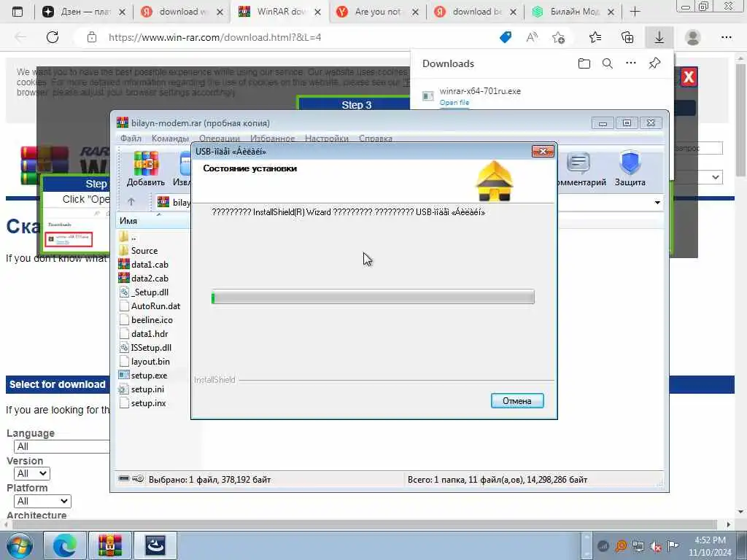
Task: Select AutoRun.dat file
Action: point(155,306)
